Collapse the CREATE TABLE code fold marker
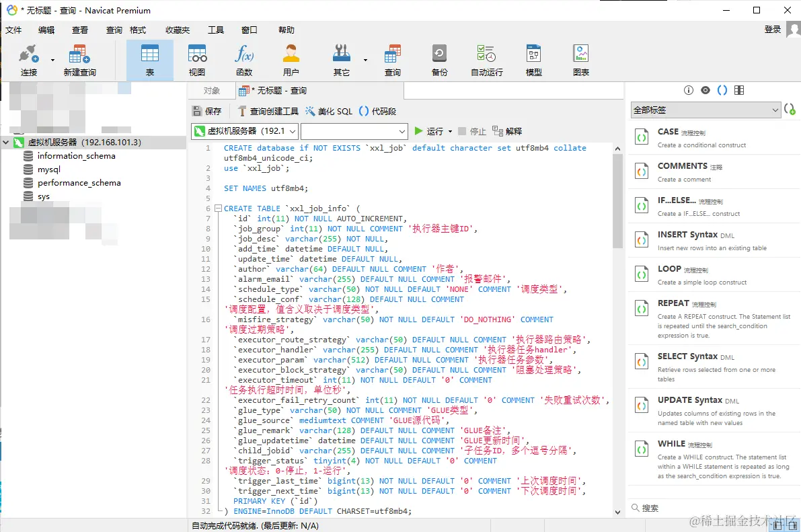Viewport: 801px width, 532px height. click(218, 208)
